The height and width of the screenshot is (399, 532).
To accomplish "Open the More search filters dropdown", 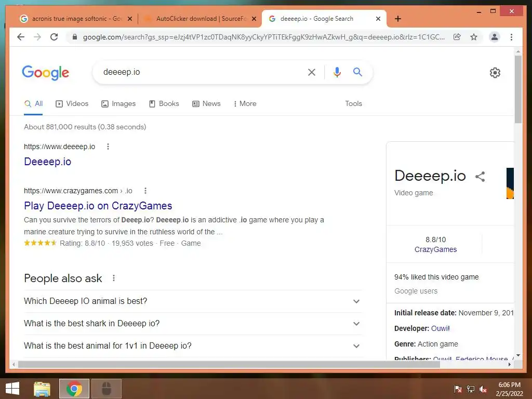I will coord(245,104).
